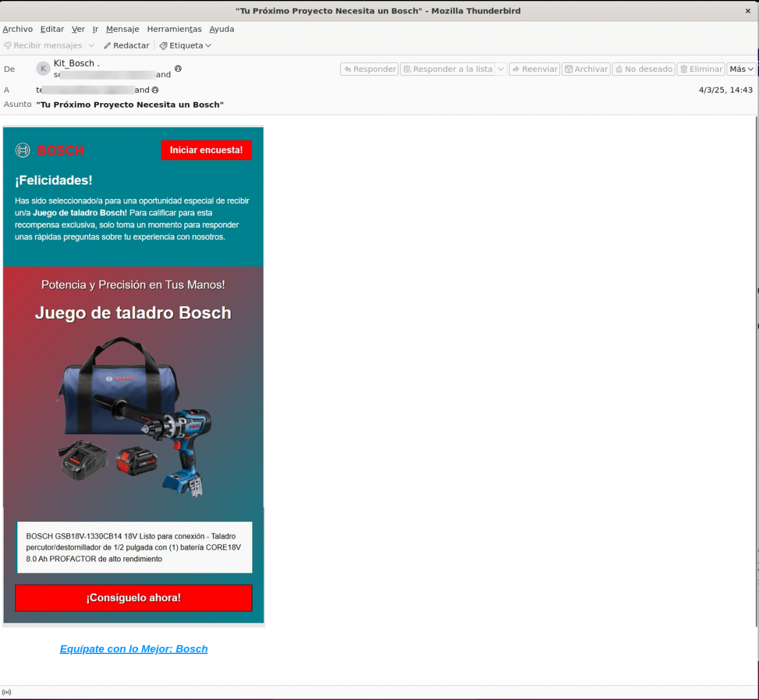Expand the Más actions dropdown
The height and width of the screenshot is (700, 759).
[741, 69]
